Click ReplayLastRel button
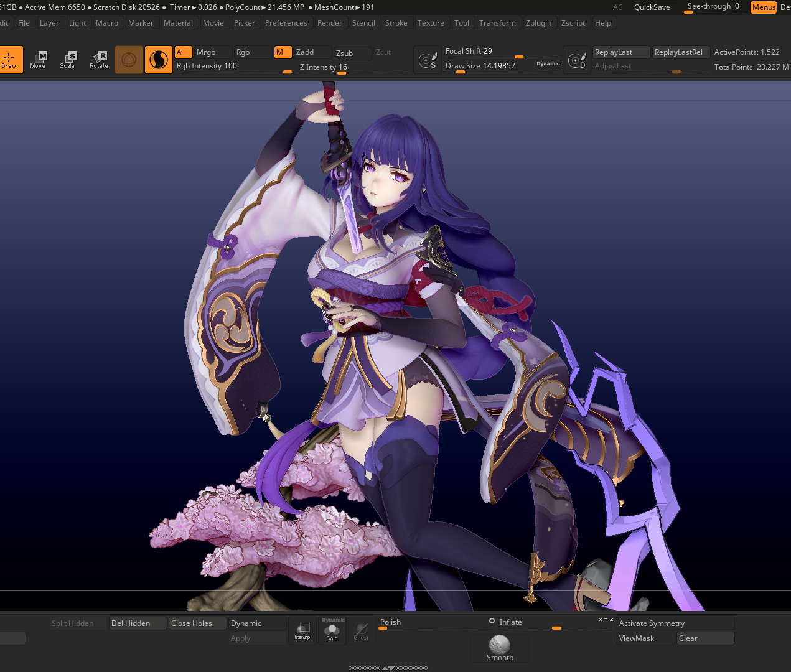Image resolution: width=791 pixels, height=672 pixels. click(x=681, y=52)
